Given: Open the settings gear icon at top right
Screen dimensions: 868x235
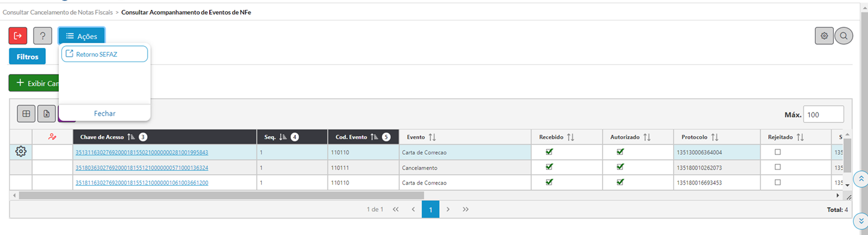Looking at the screenshot, I should (x=824, y=36).
